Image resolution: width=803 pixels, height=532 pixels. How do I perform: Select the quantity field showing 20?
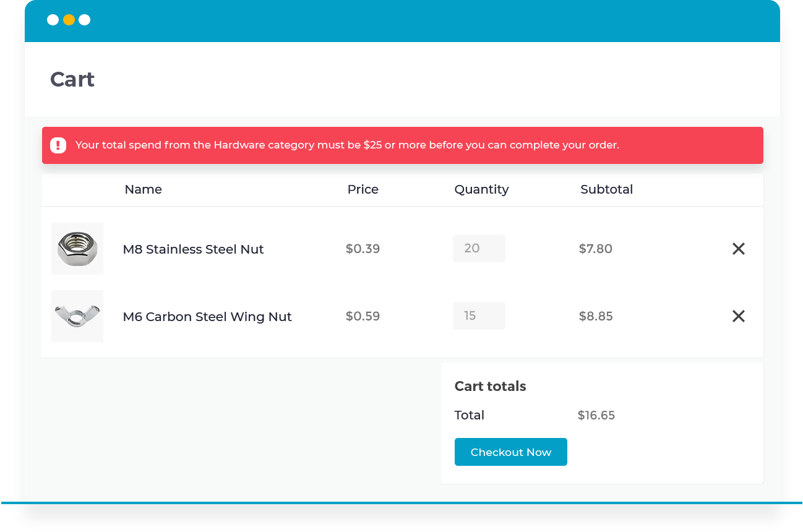pyautogui.click(x=479, y=248)
